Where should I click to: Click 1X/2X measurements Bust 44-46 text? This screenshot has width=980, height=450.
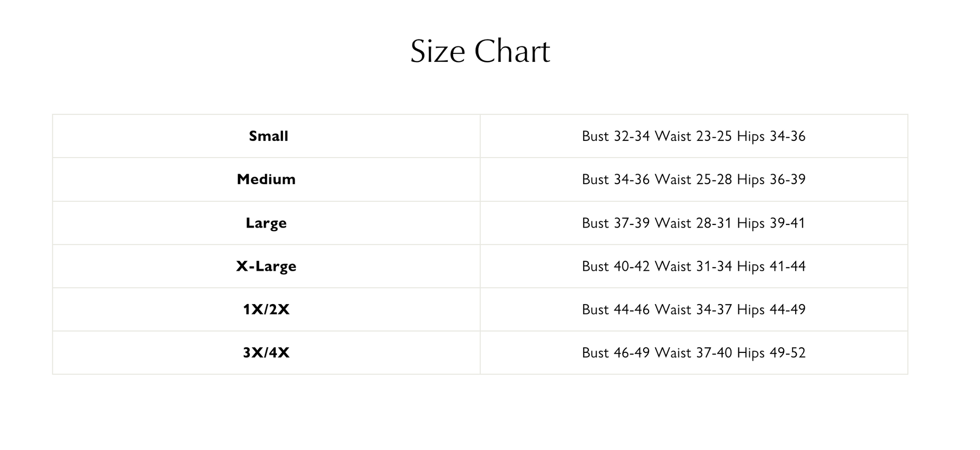coord(615,310)
